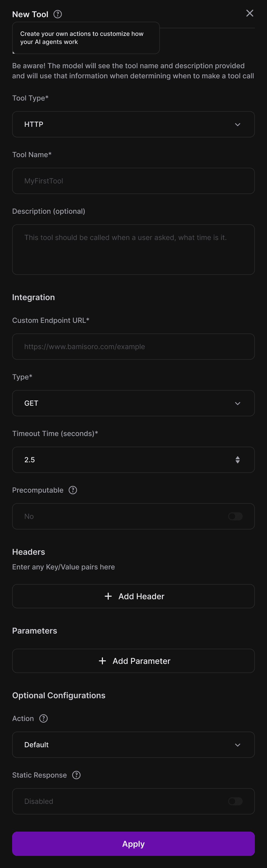Viewport: 267px width, 868px height.
Task: Click the help icon beside New Tool
Action: point(58,14)
